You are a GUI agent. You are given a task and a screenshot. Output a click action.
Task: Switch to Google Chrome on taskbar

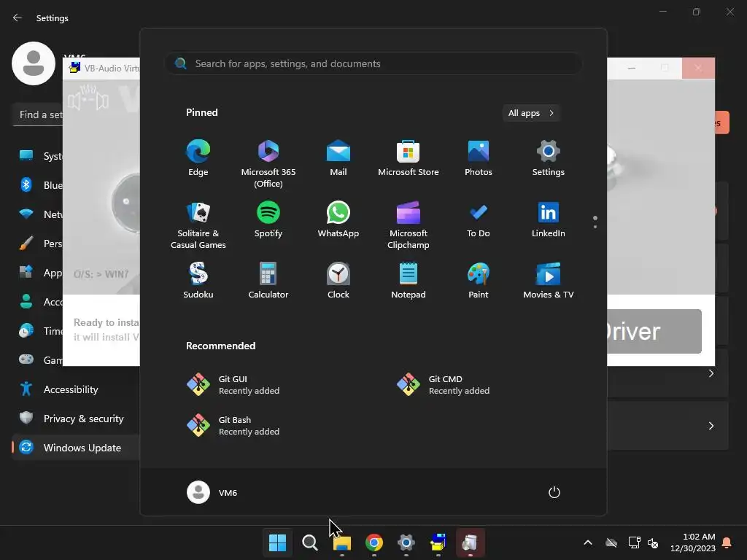[374, 542]
